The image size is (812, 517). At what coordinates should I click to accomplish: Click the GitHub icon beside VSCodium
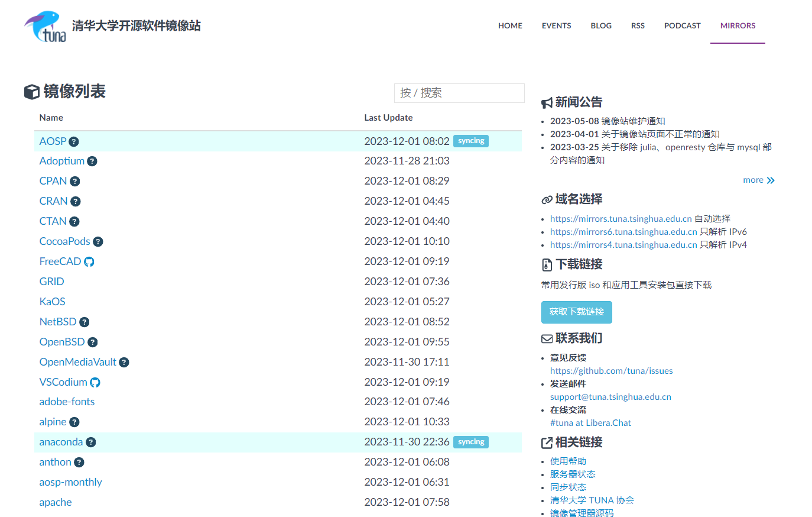tap(95, 383)
